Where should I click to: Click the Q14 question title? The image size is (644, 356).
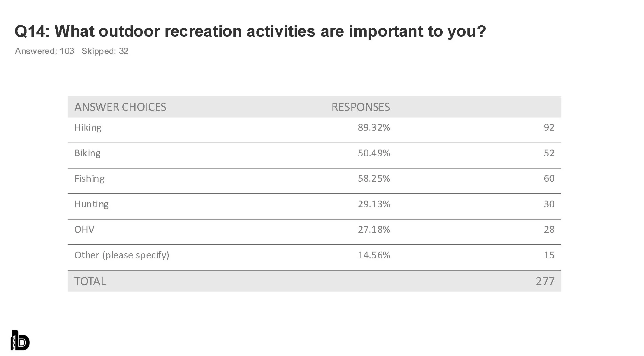(250, 31)
